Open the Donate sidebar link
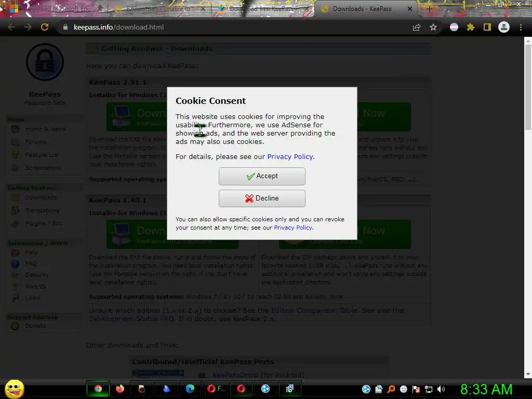This screenshot has width=532, height=399. (35, 326)
